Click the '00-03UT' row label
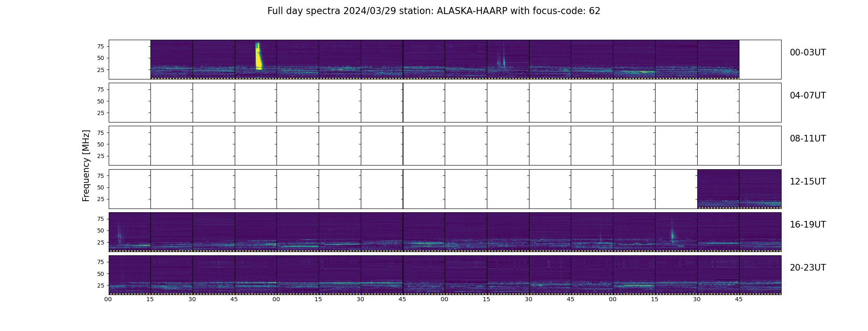868x331 pixels. point(808,53)
